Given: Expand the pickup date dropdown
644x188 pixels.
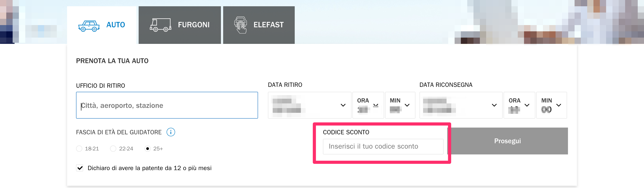Looking at the screenshot, I should click(309, 105).
